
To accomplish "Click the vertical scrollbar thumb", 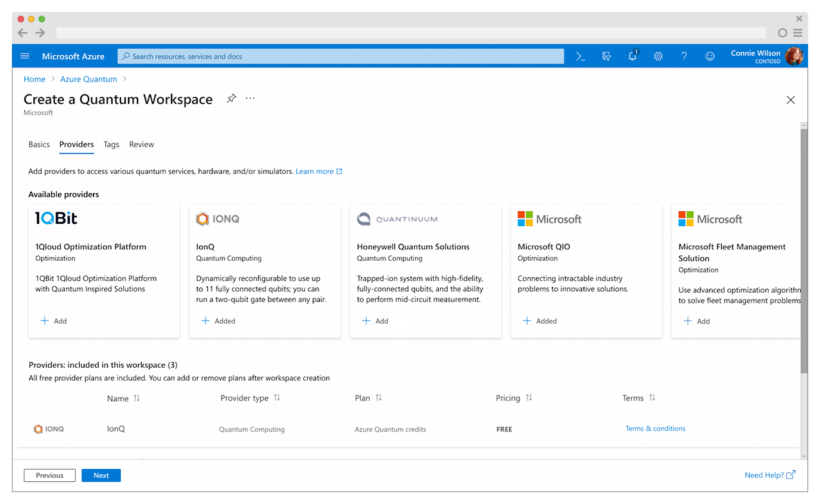I will [x=804, y=250].
